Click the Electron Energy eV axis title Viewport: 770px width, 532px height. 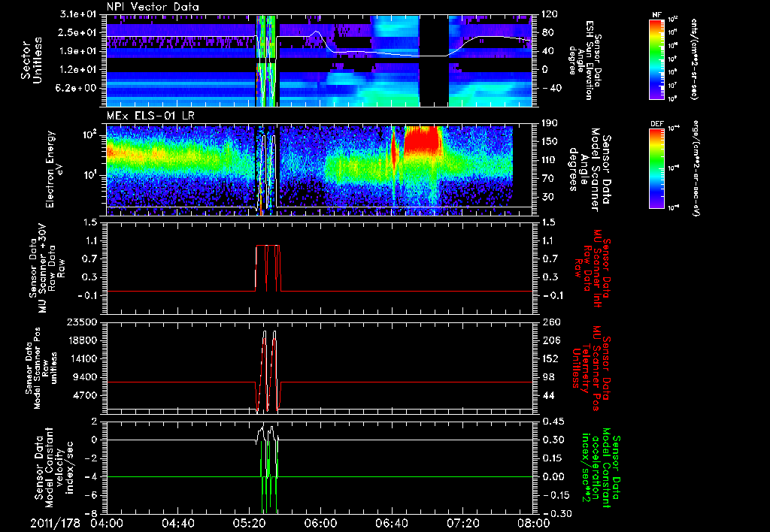(55, 169)
